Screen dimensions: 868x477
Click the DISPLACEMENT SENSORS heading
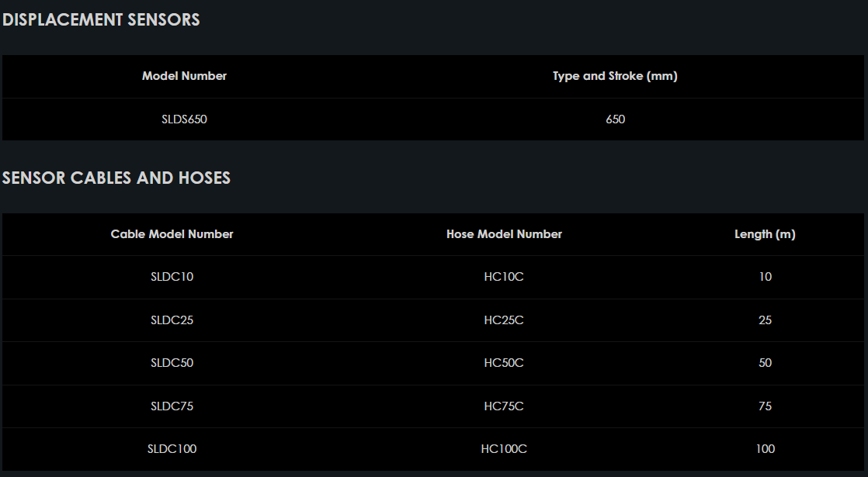101,20
